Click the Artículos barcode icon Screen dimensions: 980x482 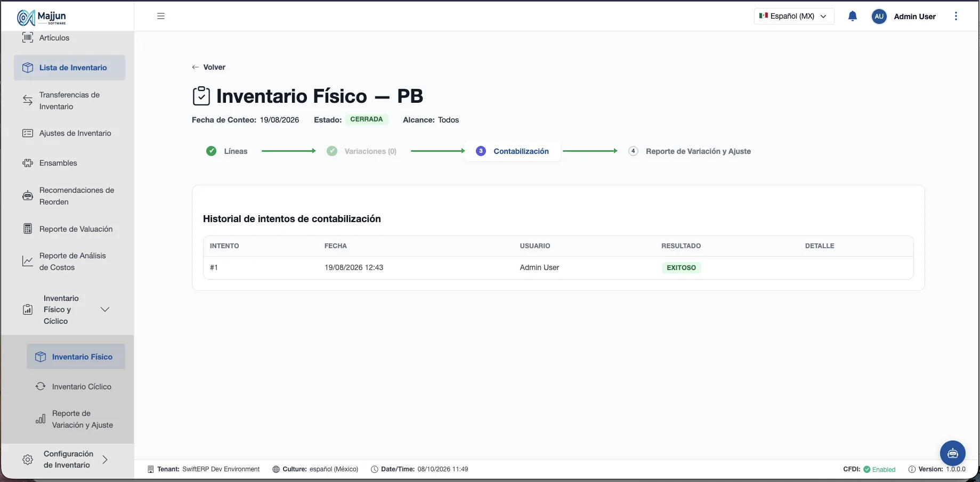(28, 38)
